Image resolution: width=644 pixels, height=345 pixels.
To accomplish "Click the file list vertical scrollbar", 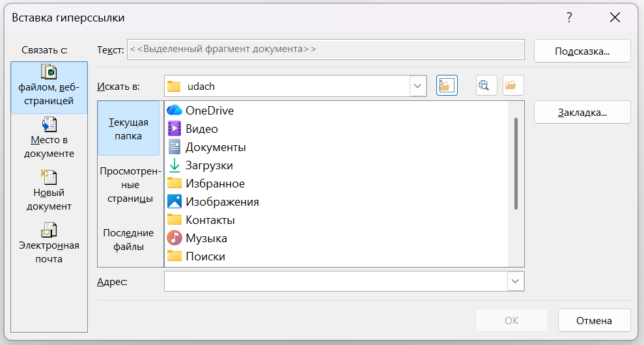I will pos(516,163).
